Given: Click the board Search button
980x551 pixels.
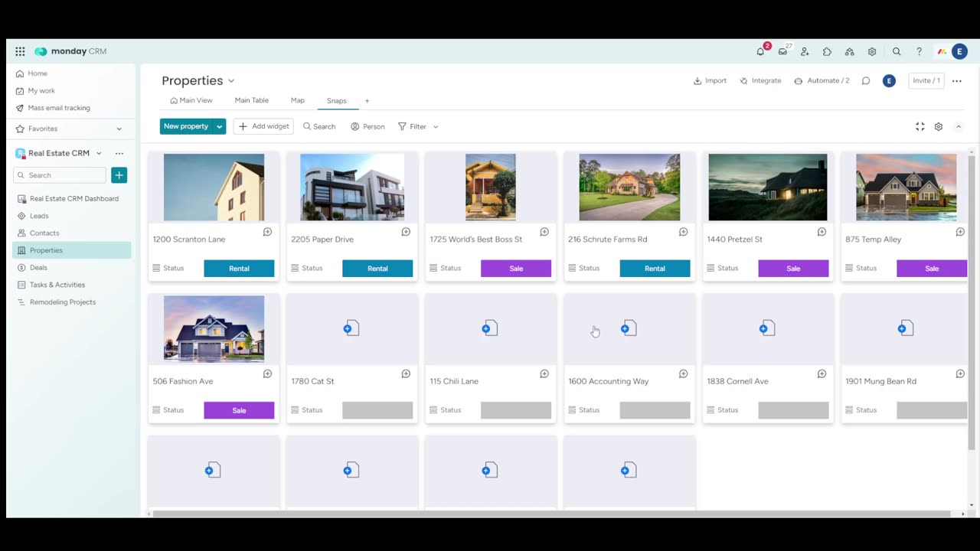Looking at the screenshot, I should [x=319, y=126].
